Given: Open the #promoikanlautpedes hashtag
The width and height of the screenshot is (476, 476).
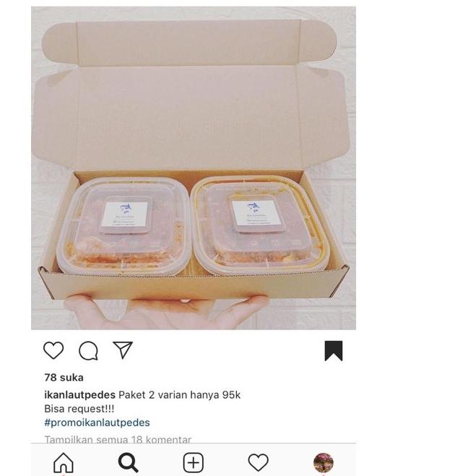Looking at the screenshot, I should click(97, 423).
